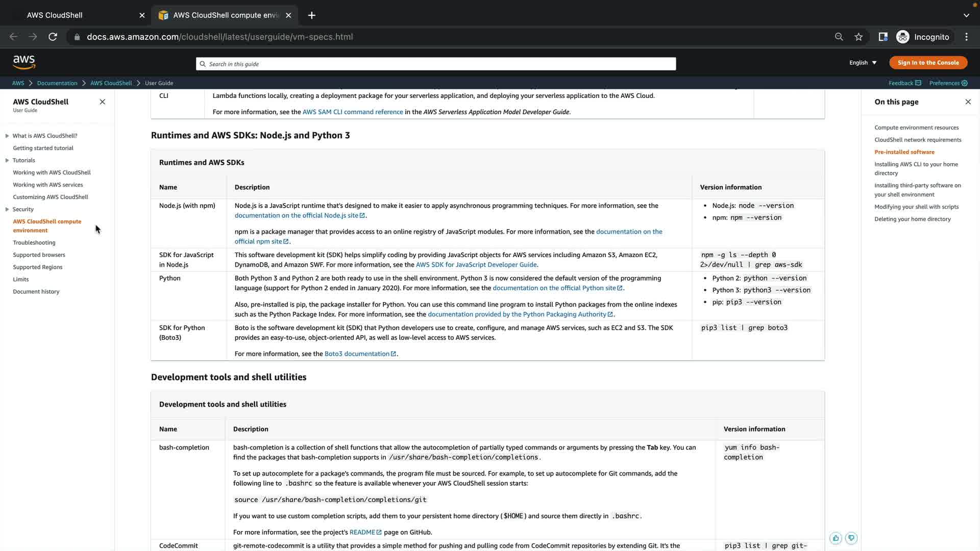Close the On this page panel
The width and height of the screenshot is (980, 551).
coord(968,102)
